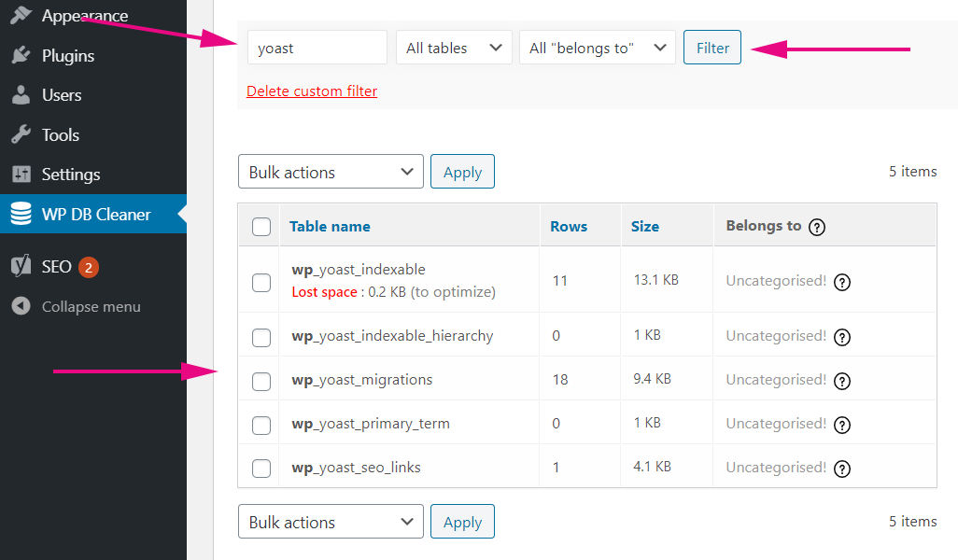The image size is (958, 560).
Task: Click the SEO notification badge showing 2
Action: [x=89, y=267]
